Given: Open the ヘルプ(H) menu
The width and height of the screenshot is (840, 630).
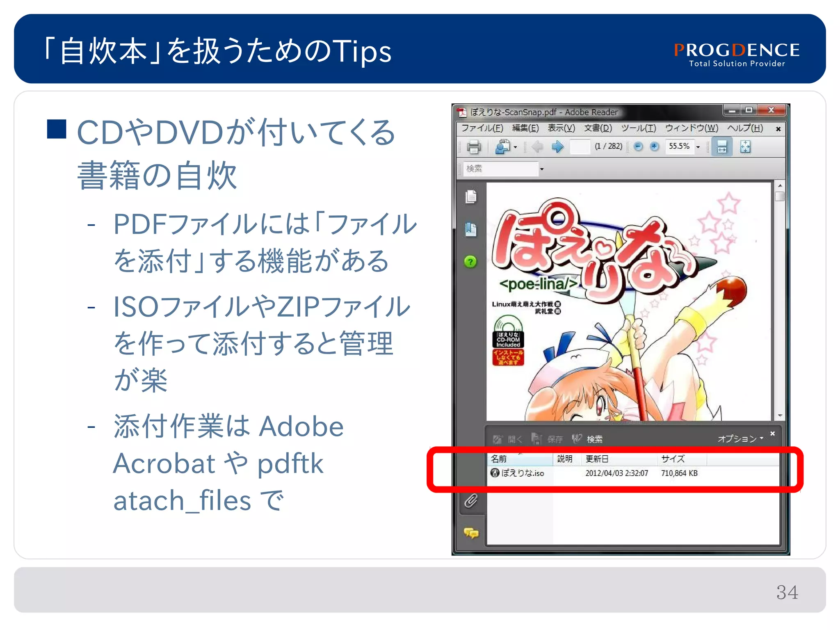Looking at the screenshot, I should pos(745,128).
